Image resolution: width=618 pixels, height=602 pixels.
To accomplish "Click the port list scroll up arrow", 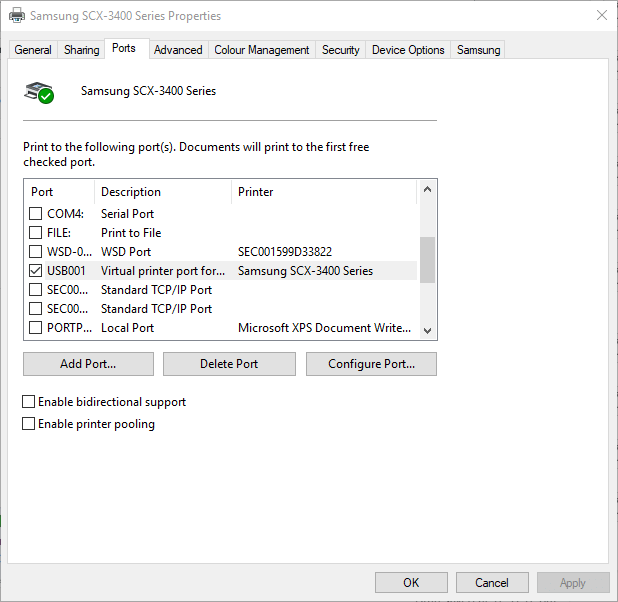I will (x=427, y=190).
